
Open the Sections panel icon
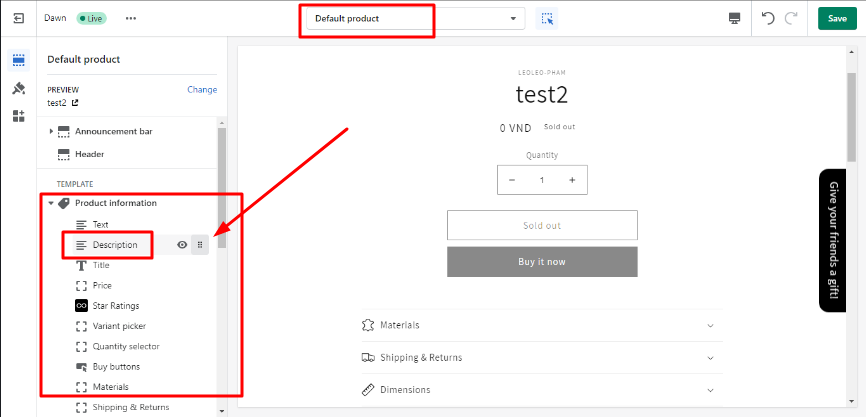19,60
